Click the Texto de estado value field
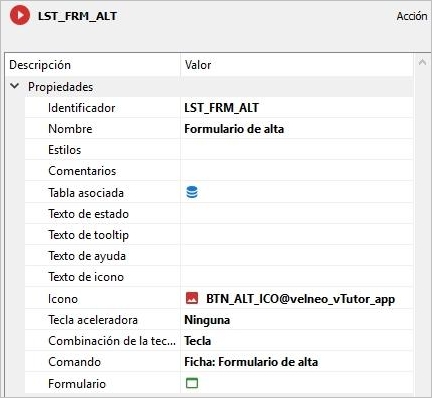This screenshot has height=398, width=432. click(296, 214)
